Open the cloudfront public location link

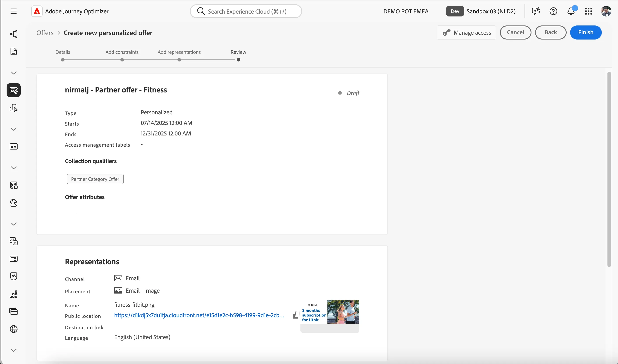(x=199, y=315)
